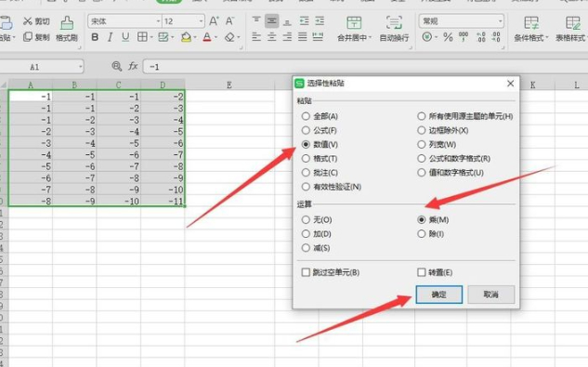The image size is (588, 367).
Task: Decrease indent icon
Action: click(304, 21)
